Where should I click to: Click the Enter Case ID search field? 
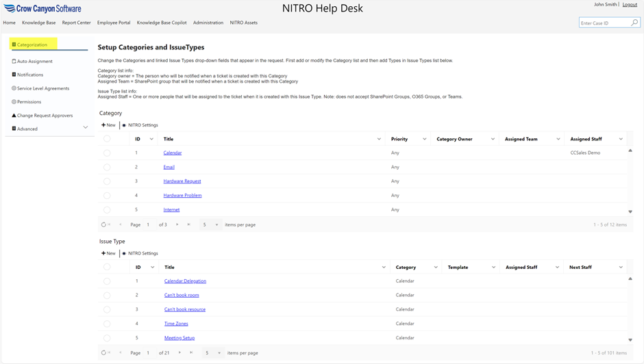tap(603, 23)
